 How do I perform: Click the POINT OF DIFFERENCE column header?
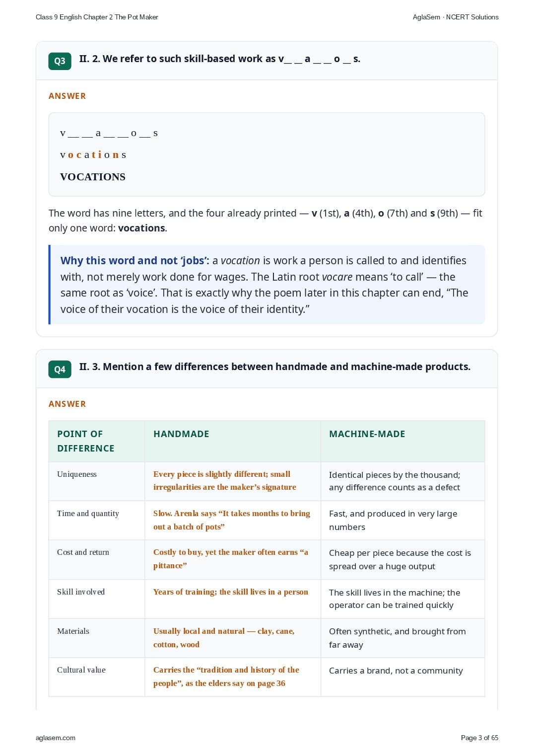tap(86, 441)
